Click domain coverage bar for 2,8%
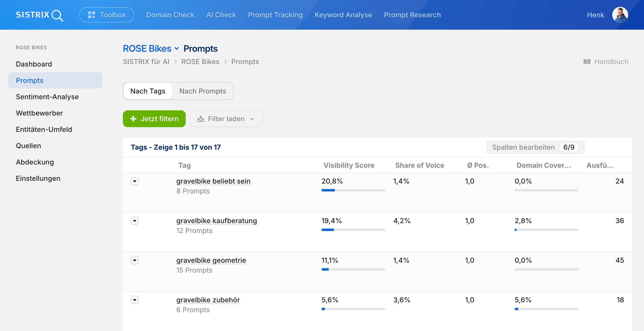The image size is (644, 331). 546,230
